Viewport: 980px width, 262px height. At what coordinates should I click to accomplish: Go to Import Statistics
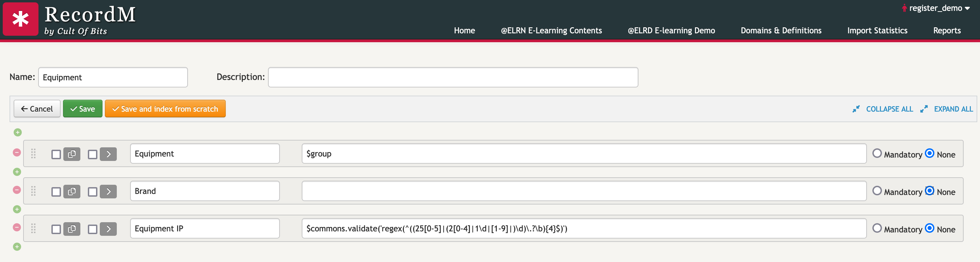pos(877,30)
